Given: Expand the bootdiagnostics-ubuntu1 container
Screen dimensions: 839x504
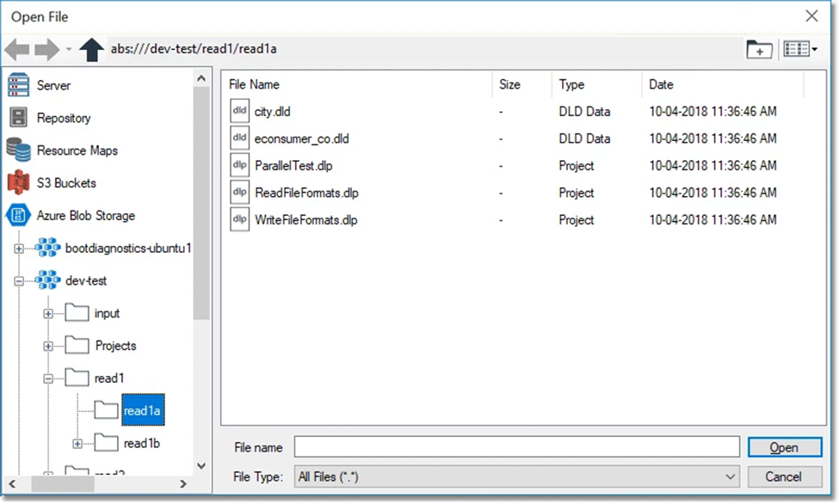Looking at the screenshot, I should pos(19,249).
